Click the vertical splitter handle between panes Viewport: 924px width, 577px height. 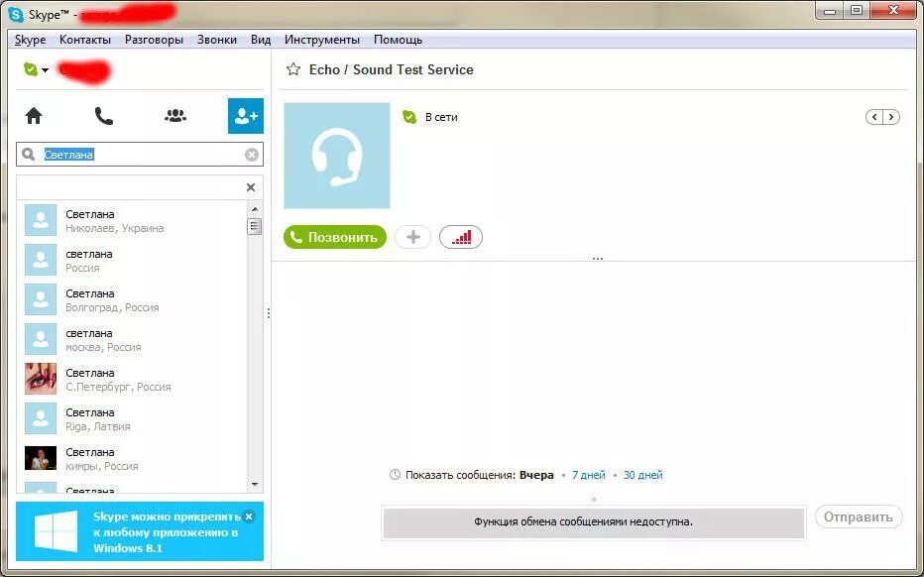coord(268,313)
